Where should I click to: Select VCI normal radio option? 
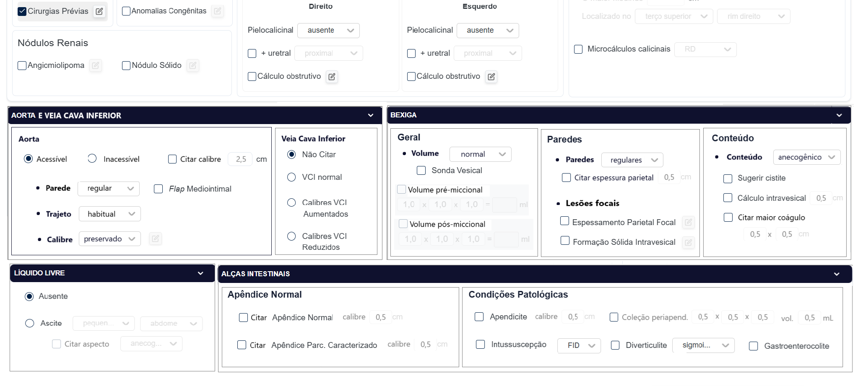(291, 177)
